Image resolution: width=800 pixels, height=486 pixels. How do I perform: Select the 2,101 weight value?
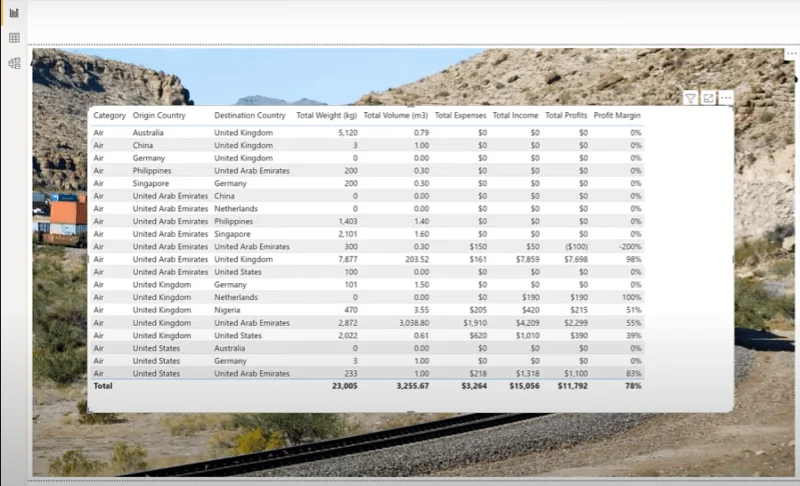pyautogui.click(x=347, y=234)
